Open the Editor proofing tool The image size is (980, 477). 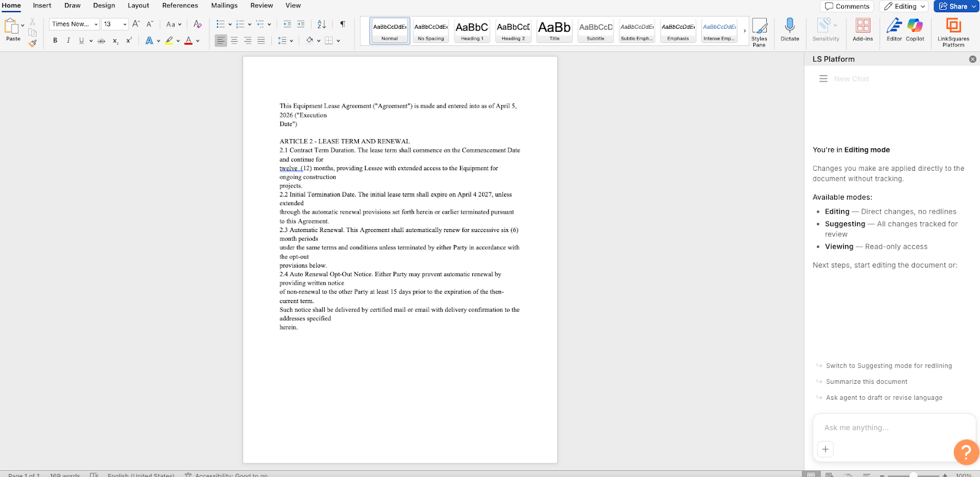pos(894,29)
